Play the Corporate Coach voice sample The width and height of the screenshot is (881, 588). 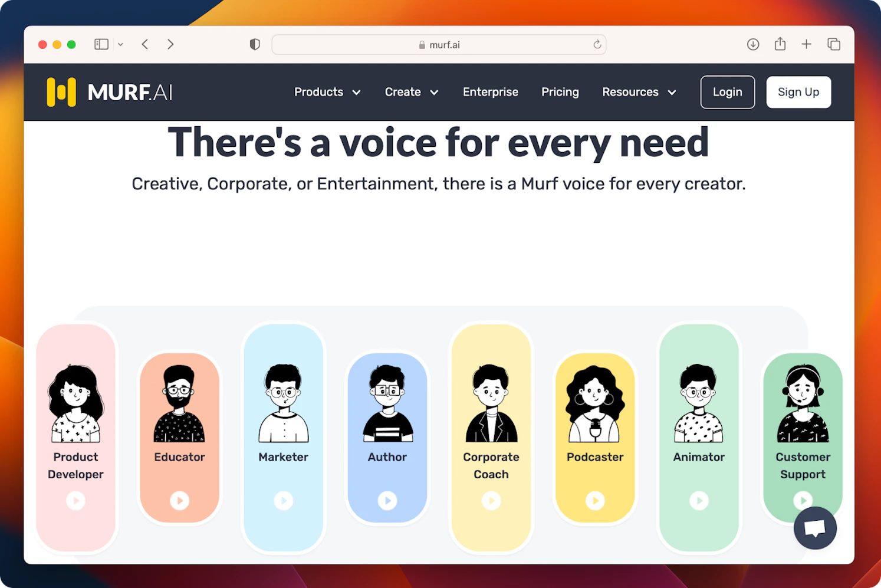(x=491, y=501)
